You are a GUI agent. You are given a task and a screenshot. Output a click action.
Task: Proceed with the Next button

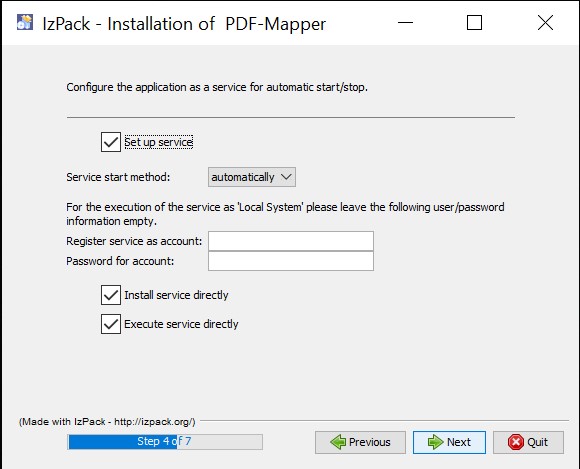(449, 442)
